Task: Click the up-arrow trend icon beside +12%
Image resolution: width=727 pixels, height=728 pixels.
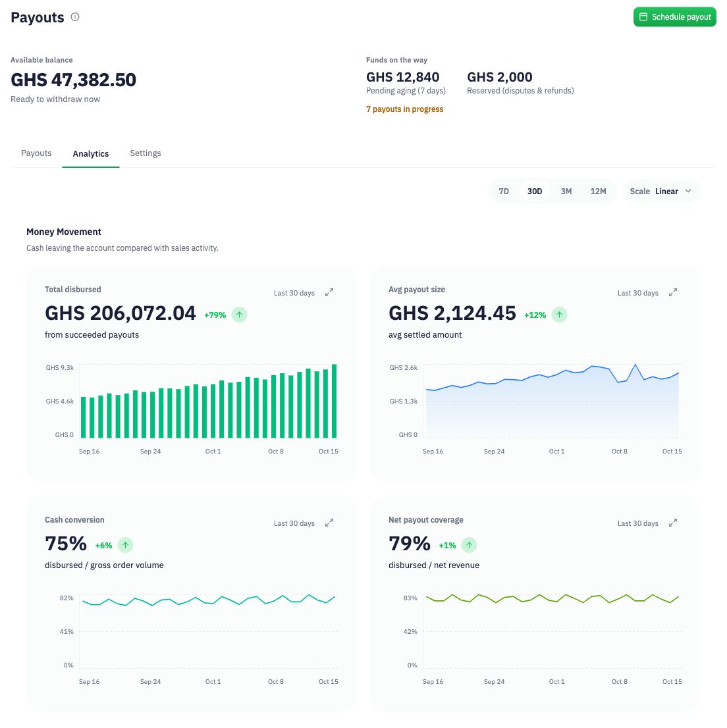Action: (x=559, y=315)
